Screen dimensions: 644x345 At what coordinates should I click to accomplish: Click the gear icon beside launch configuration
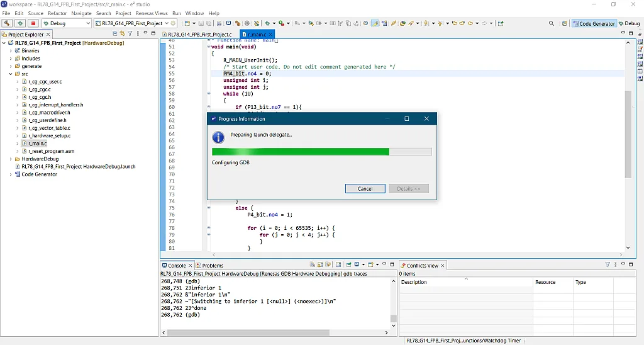click(x=174, y=23)
